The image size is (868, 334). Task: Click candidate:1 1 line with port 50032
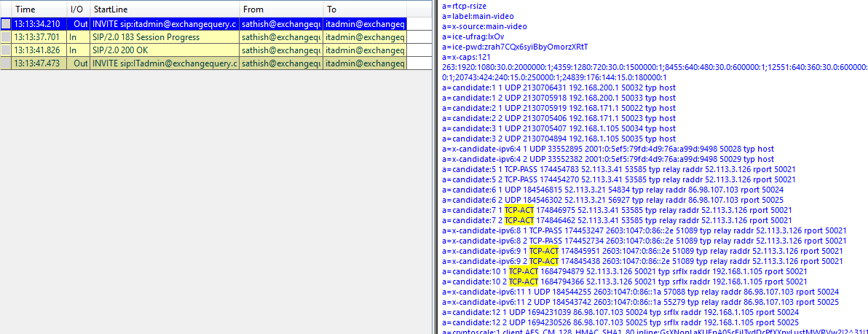[559, 88]
